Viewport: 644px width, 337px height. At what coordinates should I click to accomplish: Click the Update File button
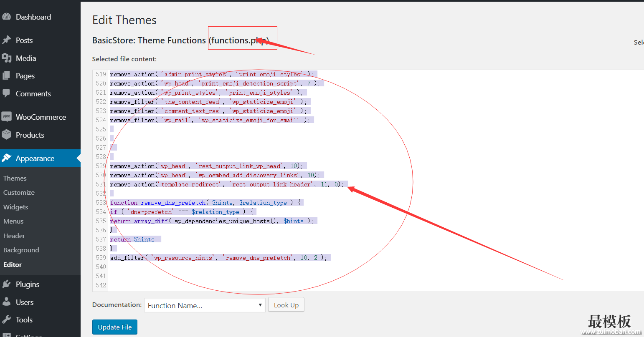[x=114, y=327]
